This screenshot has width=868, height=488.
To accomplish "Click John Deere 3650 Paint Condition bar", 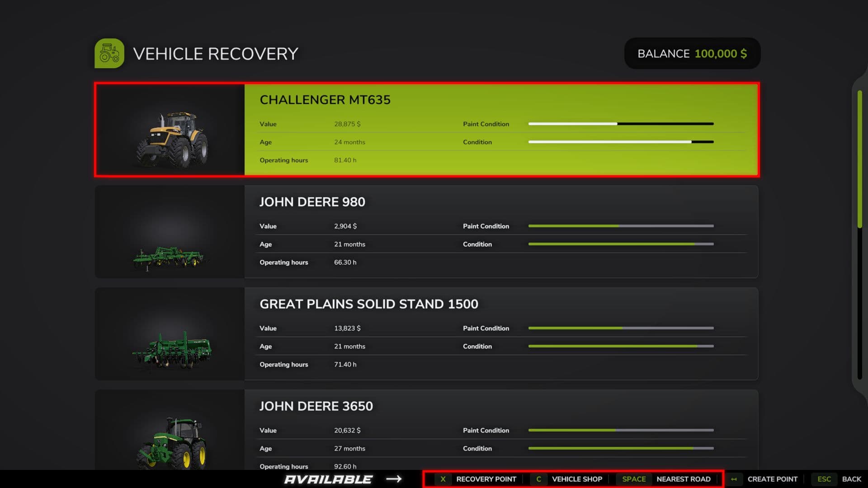I will [621, 430].
